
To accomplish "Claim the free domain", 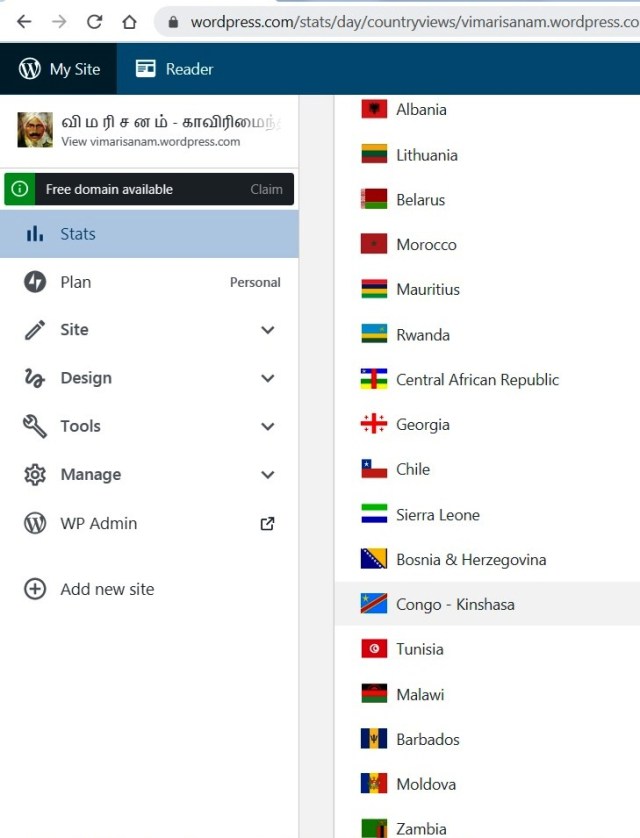I will pyautogui.click(x=266, y=189).
